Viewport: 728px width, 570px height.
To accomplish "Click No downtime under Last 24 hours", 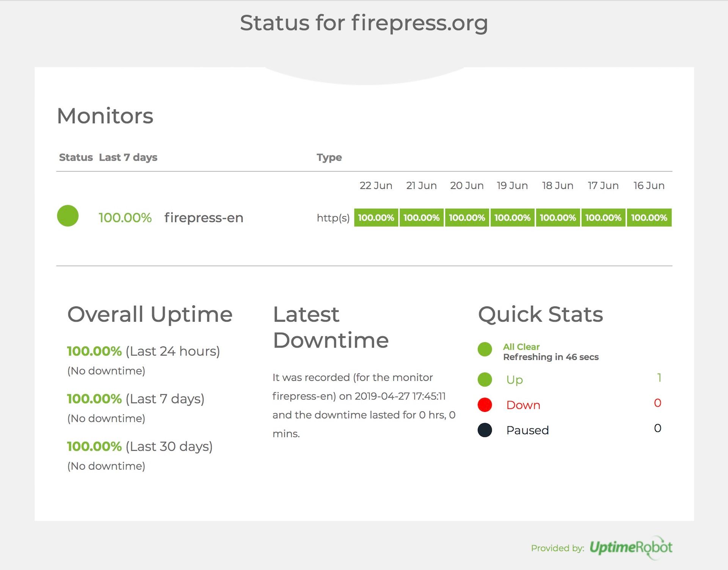I will point(106,371).
